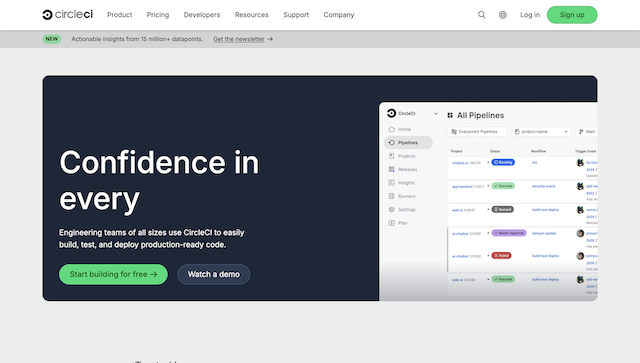Click build-test-deploy in the Queued row

[545, 210]
